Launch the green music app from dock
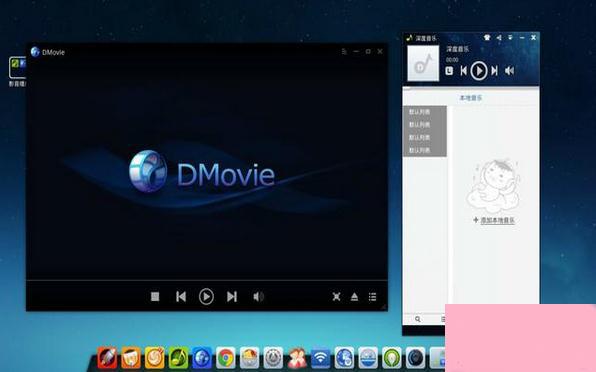Screen dimensions: 596x372 (178, 358)
